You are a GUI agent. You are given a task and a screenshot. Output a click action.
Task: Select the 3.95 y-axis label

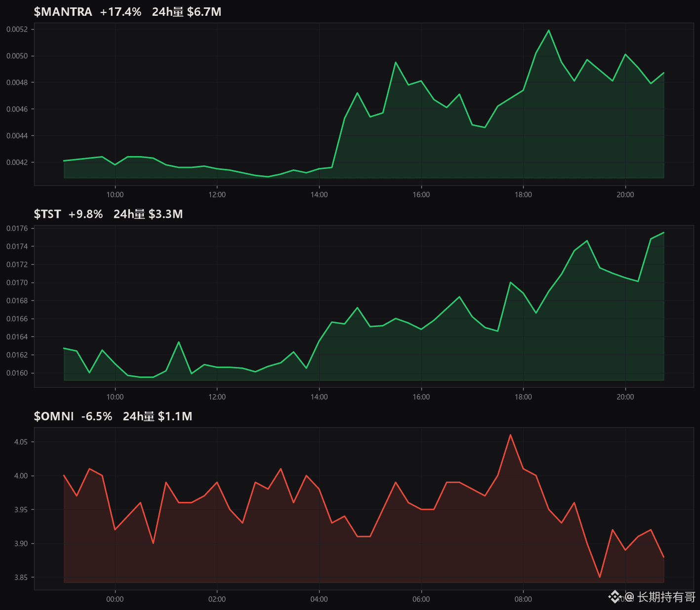click(21, 510)
